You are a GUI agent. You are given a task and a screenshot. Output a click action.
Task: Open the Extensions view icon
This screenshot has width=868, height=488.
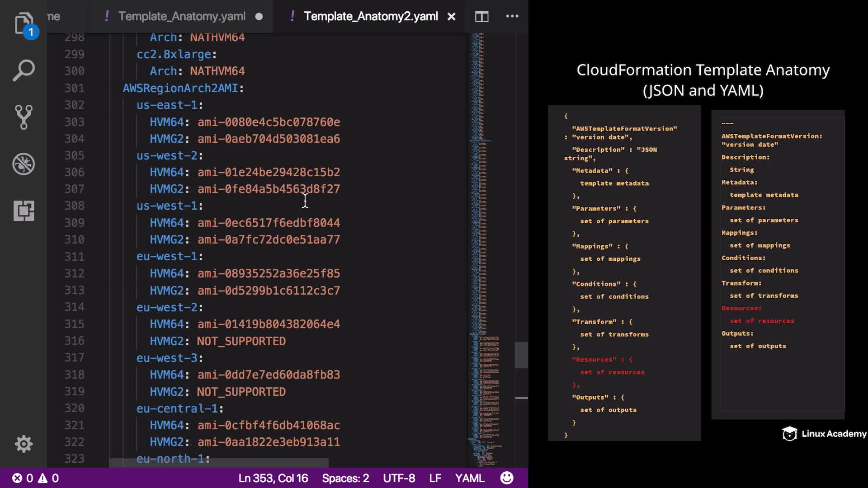[24, 211]
